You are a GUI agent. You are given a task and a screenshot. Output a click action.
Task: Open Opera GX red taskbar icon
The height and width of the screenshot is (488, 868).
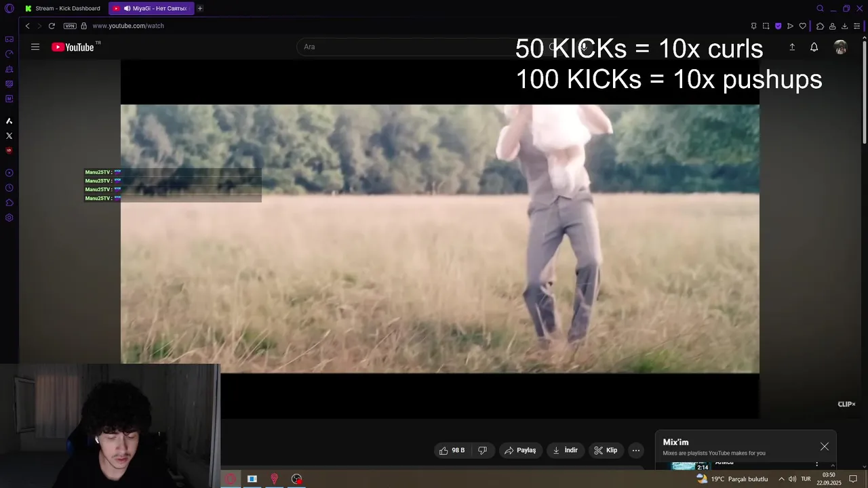click(x=231, y=479)
